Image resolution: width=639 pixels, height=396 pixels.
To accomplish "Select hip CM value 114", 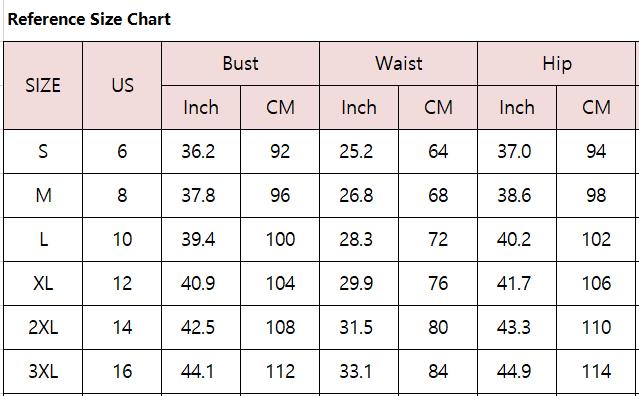I will [x=596, y=372].
